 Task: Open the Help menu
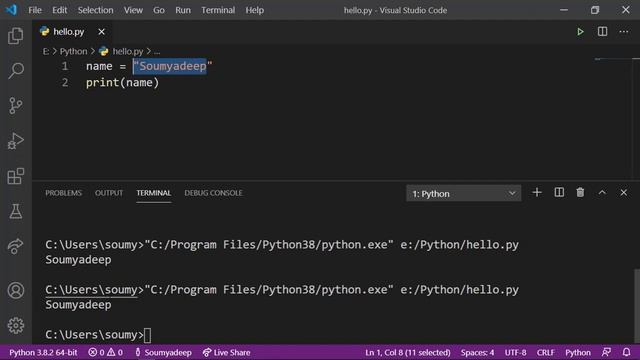pyautogui.click(x=254, y=10)
